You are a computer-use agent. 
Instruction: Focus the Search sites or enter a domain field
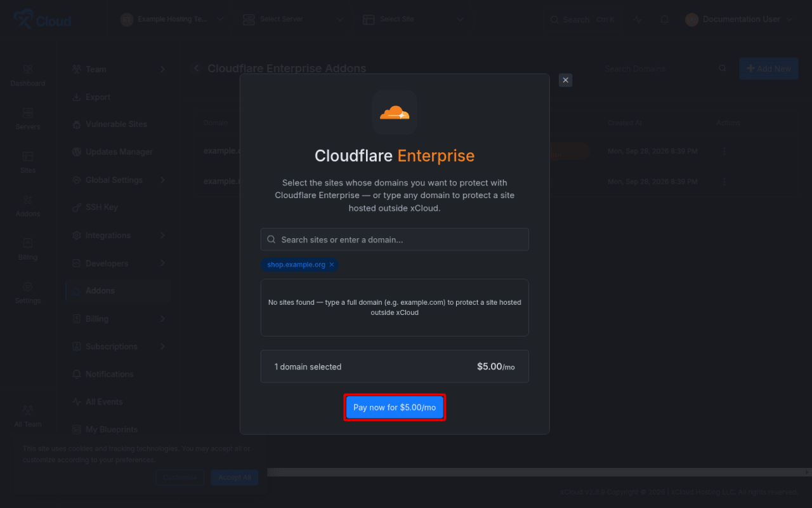point(395,239)
